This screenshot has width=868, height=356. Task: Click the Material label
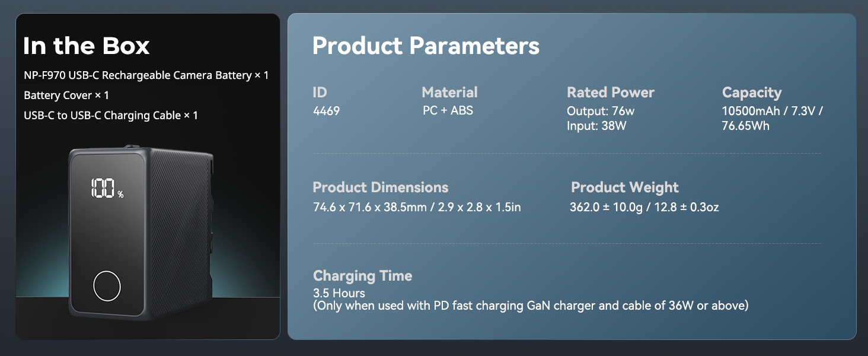click(x=449, y=93)
